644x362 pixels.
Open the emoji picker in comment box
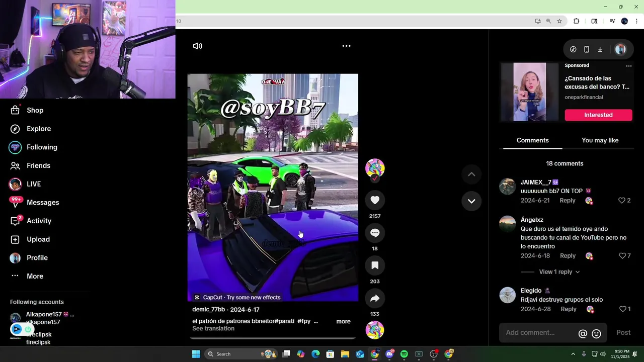click(597, 333)
